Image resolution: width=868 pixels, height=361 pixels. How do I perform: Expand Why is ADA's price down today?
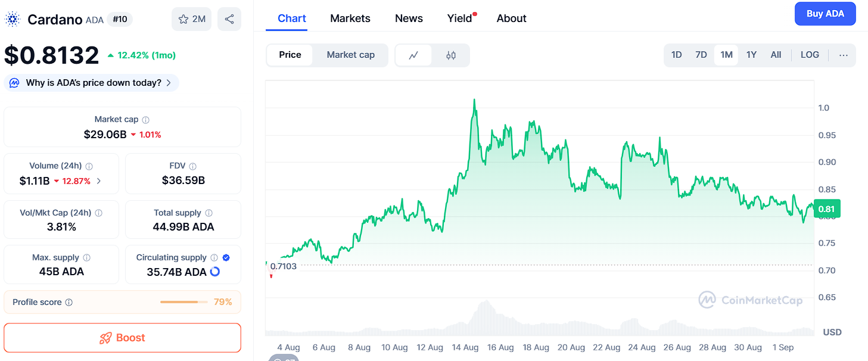(92, 83)
